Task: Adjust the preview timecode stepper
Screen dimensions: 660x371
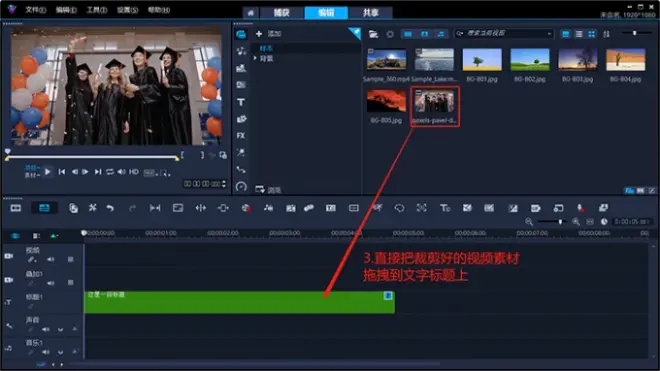Action: click(224, 184)
